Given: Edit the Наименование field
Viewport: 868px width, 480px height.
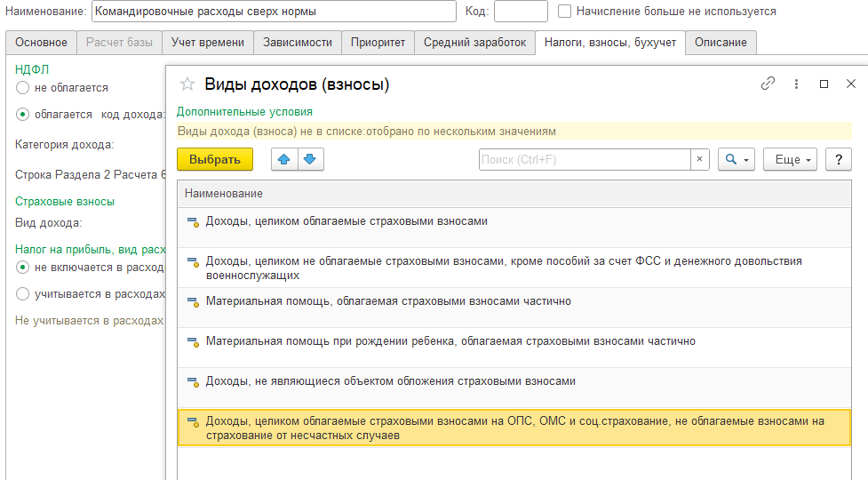Looking at the screenshot, I should [x=274, y=11].
